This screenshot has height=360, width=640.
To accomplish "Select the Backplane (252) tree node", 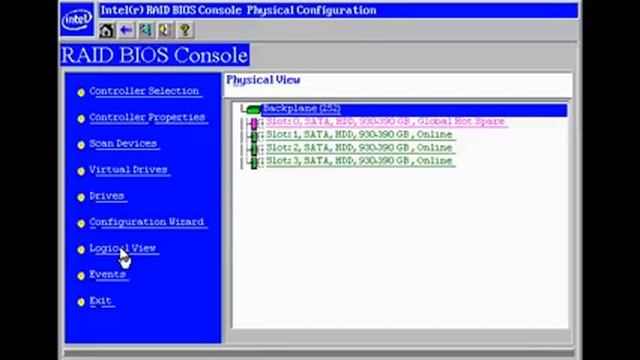I will (x=414, y=109).
